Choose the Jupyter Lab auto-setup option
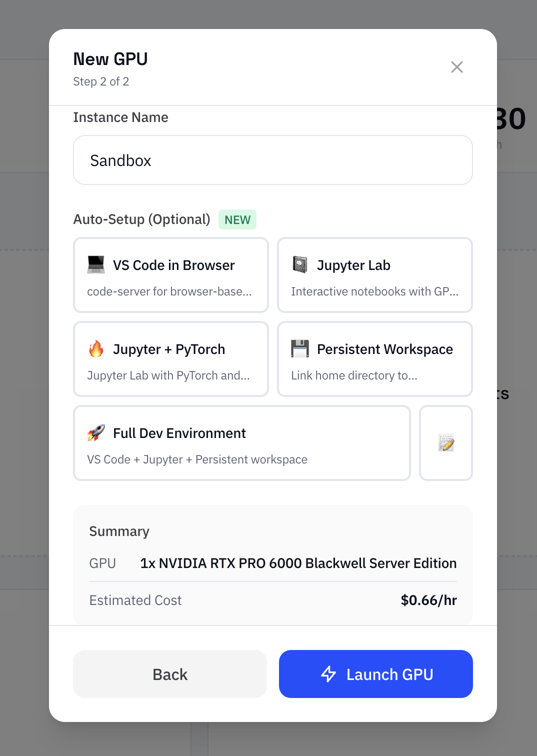 (375, 275)
